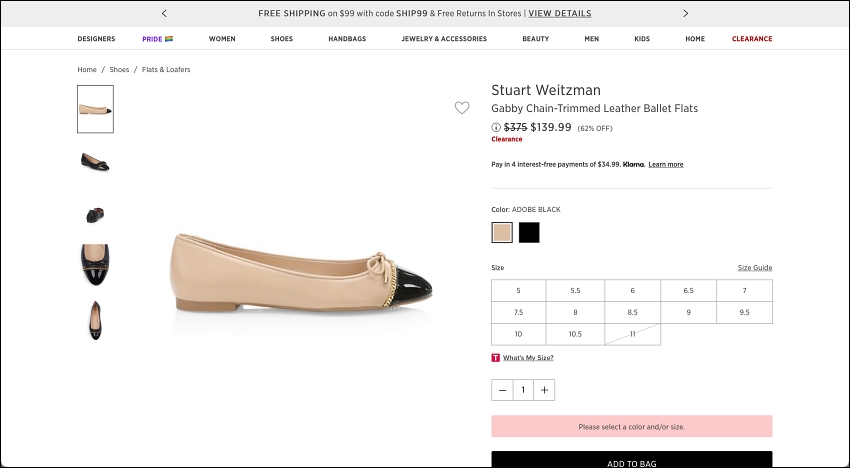Select unavailable size 11
The width and height of the screenshot is (850, 468).
pos(633,334)
